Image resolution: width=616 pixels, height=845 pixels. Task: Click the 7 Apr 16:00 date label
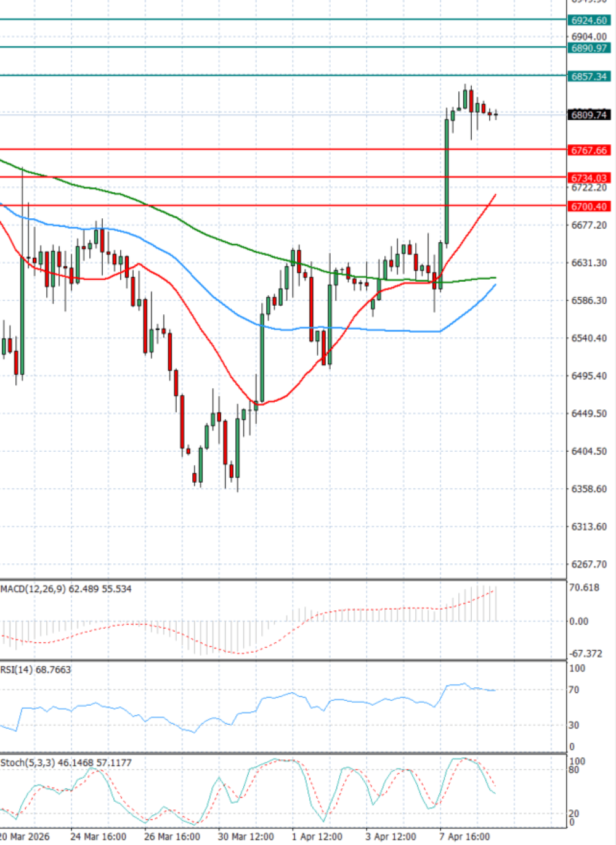465,836
